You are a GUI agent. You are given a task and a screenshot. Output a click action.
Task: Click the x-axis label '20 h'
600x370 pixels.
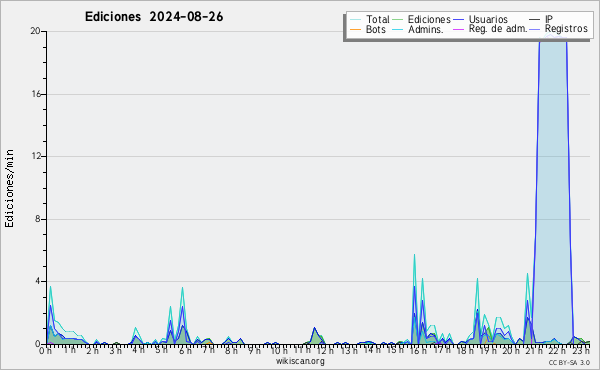[x=510, y=350]
